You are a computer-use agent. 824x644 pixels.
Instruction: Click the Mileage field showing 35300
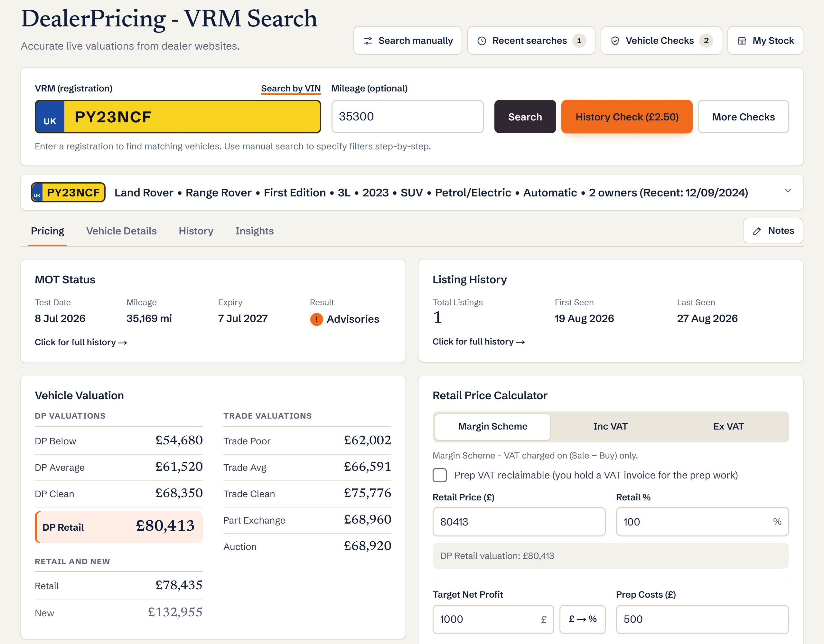pos(407,117)
